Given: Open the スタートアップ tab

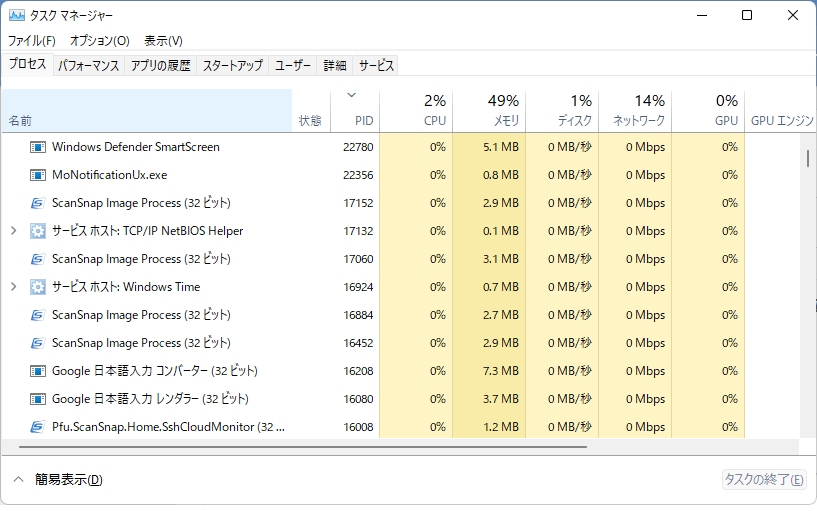Looking at the screenshot, I should [x=232, y=66].
